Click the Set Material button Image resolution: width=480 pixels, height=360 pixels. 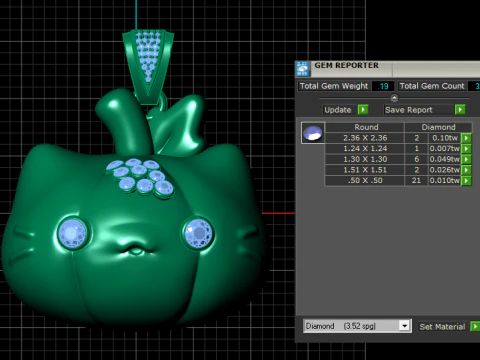[442, 327]
